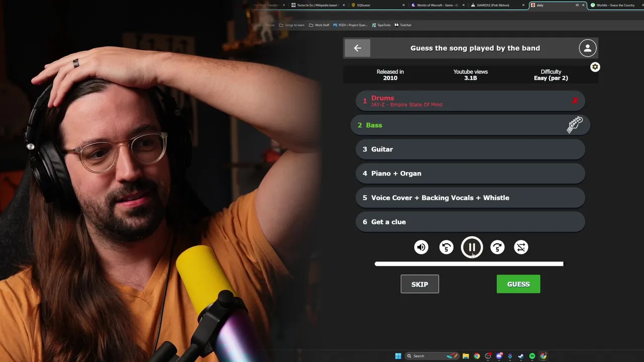Click the bass guitar icon on row 2
644x362 pixels.
tap(575, 125)
